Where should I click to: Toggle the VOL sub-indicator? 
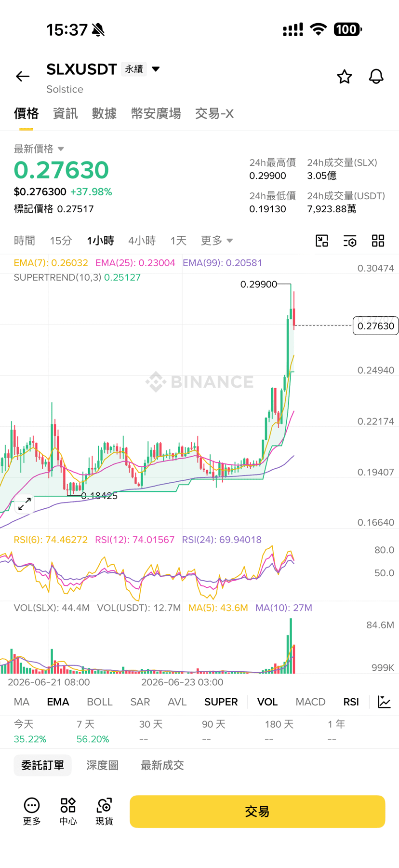point(267,702)
